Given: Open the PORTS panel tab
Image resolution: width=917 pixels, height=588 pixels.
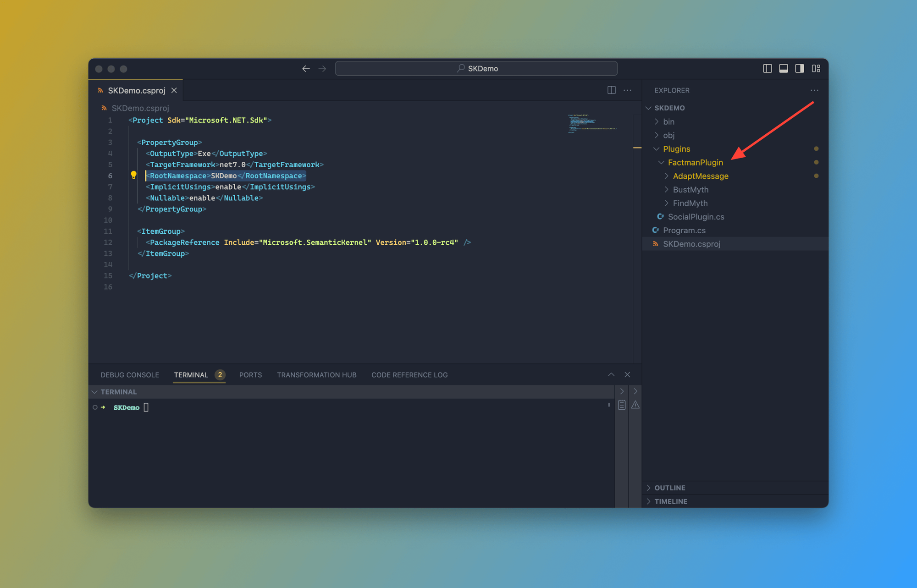Looking at the screenshot, I should tap(249, 374).
